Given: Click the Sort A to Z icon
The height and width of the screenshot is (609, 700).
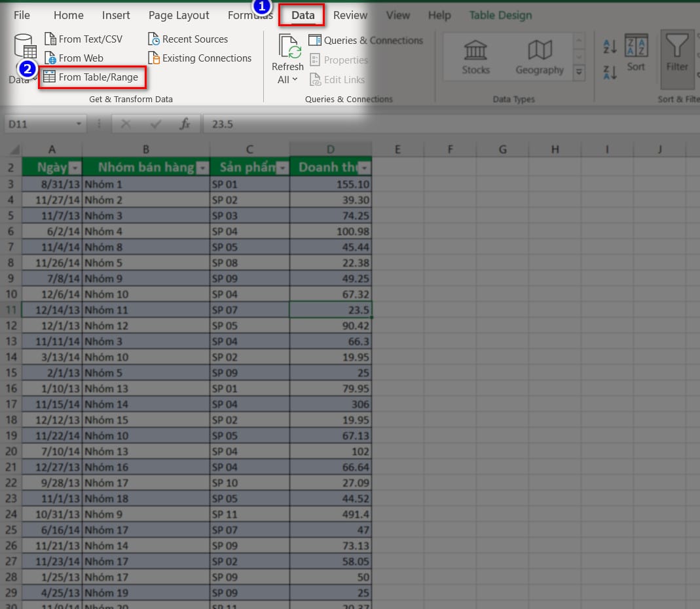Looking at the screenshot, I should click(x=610, y=46).
